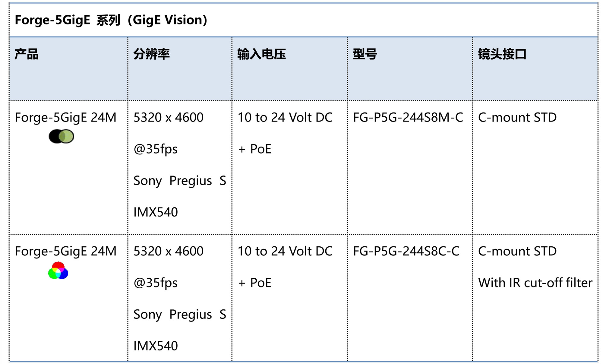Click the 输入电压 column header
The height and width of the screenshot is (364, 603).
point(261,54)
